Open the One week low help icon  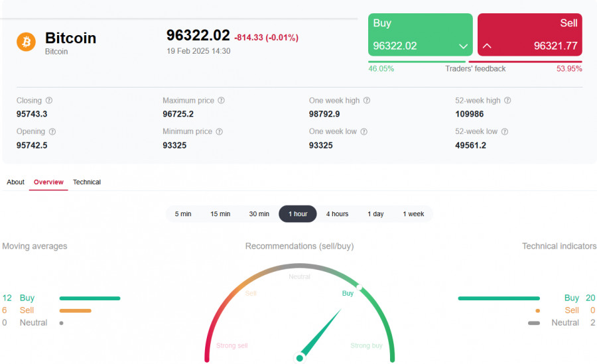click(364, 131)
